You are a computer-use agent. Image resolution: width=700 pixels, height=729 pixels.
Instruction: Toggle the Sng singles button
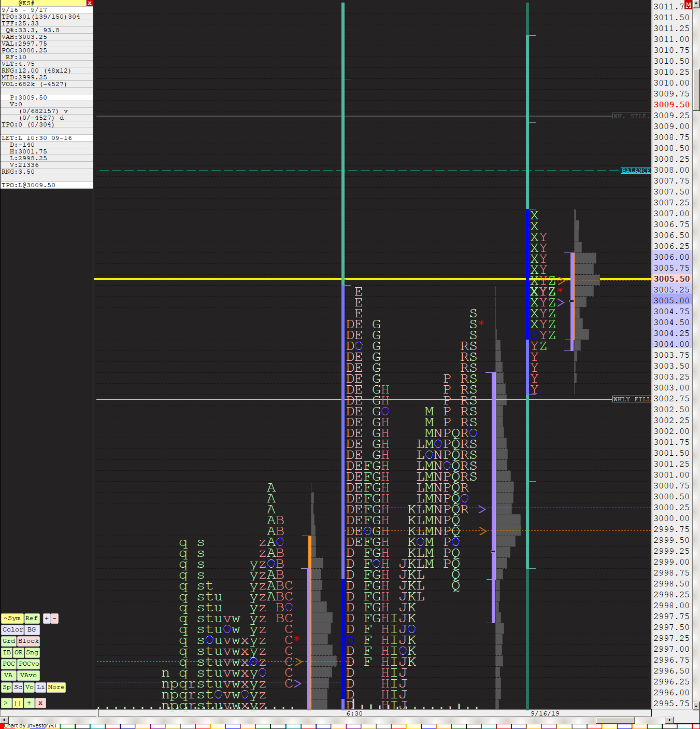point(32,652)
